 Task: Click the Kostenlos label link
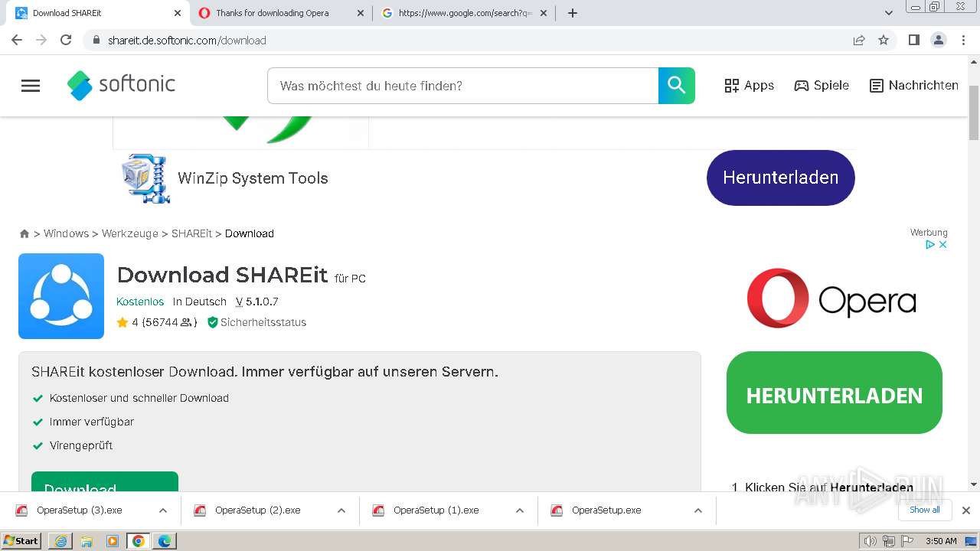click(140, 302)
